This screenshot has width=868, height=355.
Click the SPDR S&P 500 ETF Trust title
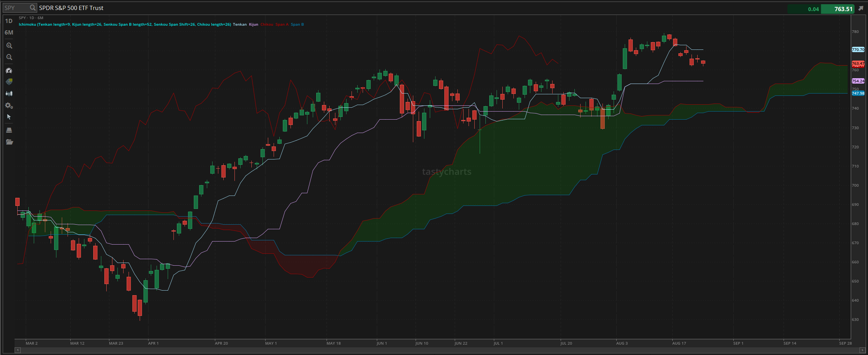[71, 8]
